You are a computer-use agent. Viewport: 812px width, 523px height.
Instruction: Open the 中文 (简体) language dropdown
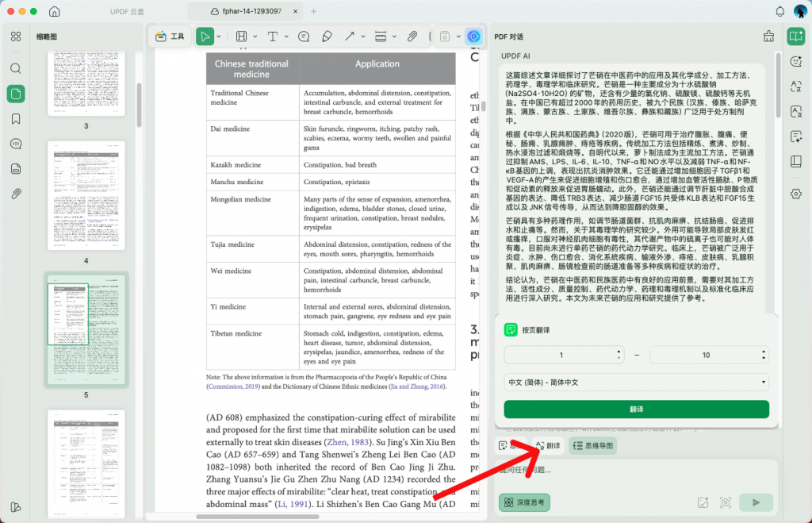click(x=637, y=383)
